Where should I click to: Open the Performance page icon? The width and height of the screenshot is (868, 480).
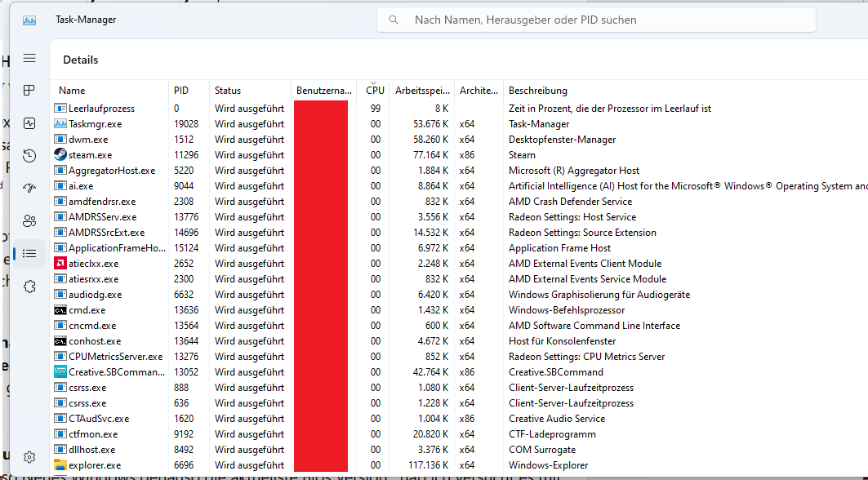(x=29, y=123)
